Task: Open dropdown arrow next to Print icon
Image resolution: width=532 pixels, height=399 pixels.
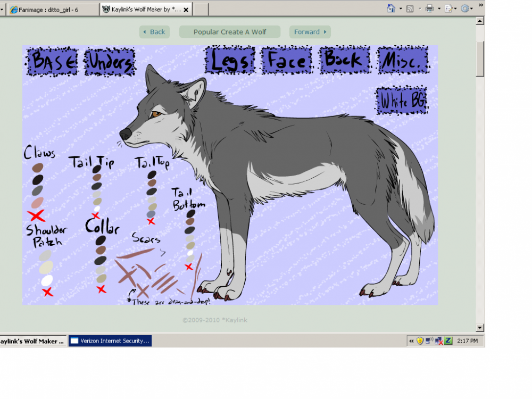Action: pos(439,9)
